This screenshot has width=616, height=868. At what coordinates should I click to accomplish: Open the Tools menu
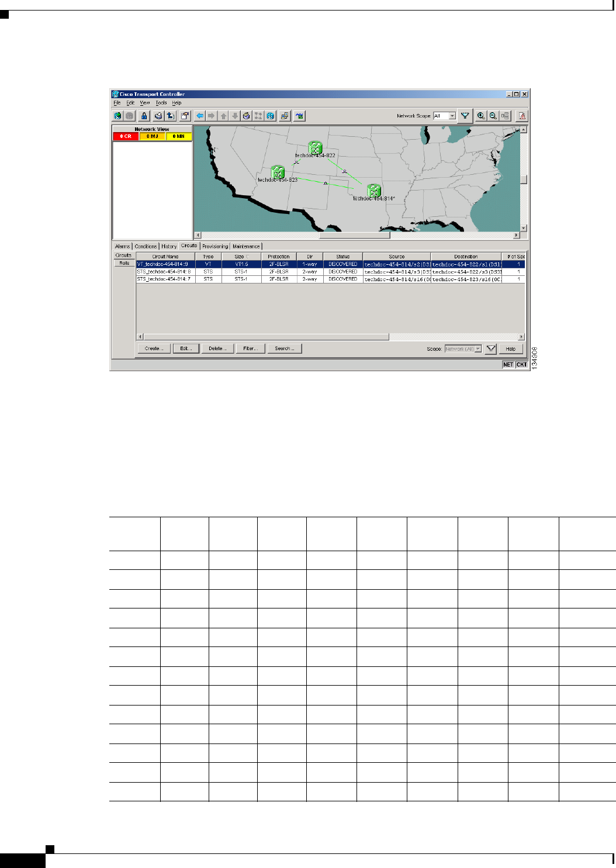click(x=161, y=103)
